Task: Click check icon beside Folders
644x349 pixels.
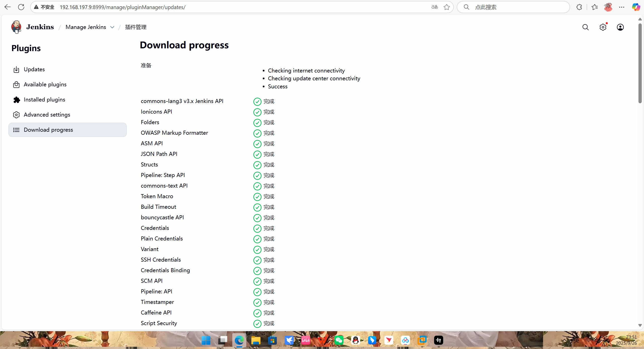Action: (257, 123)
